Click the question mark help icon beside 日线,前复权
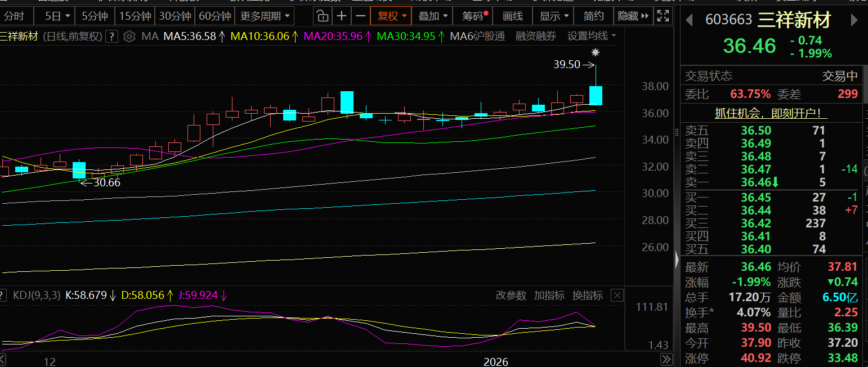The image size is (868, 367). click(112, 37)
